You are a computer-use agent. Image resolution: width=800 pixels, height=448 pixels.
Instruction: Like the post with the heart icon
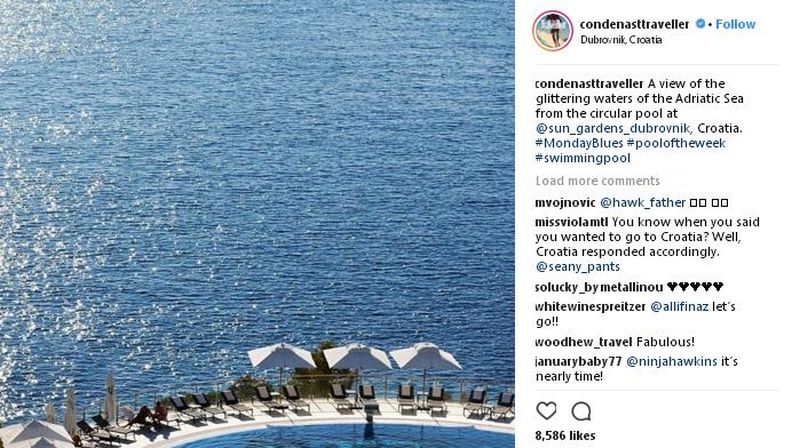click(x=546, y=411)
